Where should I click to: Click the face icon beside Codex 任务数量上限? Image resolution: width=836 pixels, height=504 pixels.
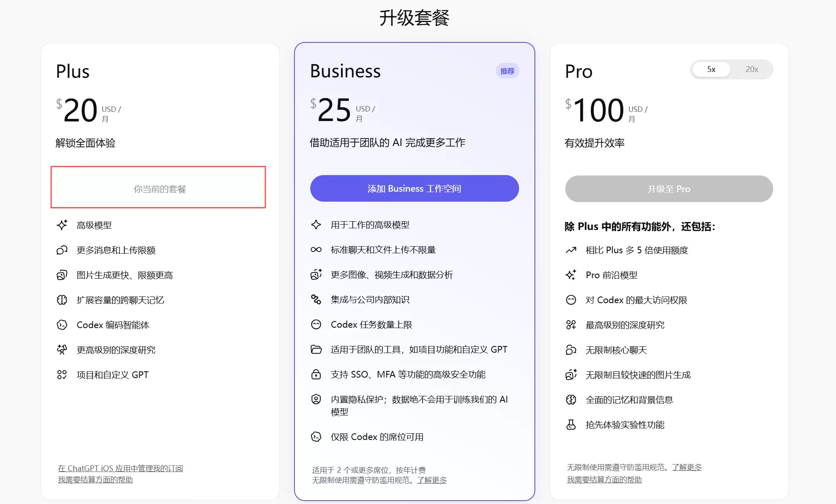(x=316, y=324)
